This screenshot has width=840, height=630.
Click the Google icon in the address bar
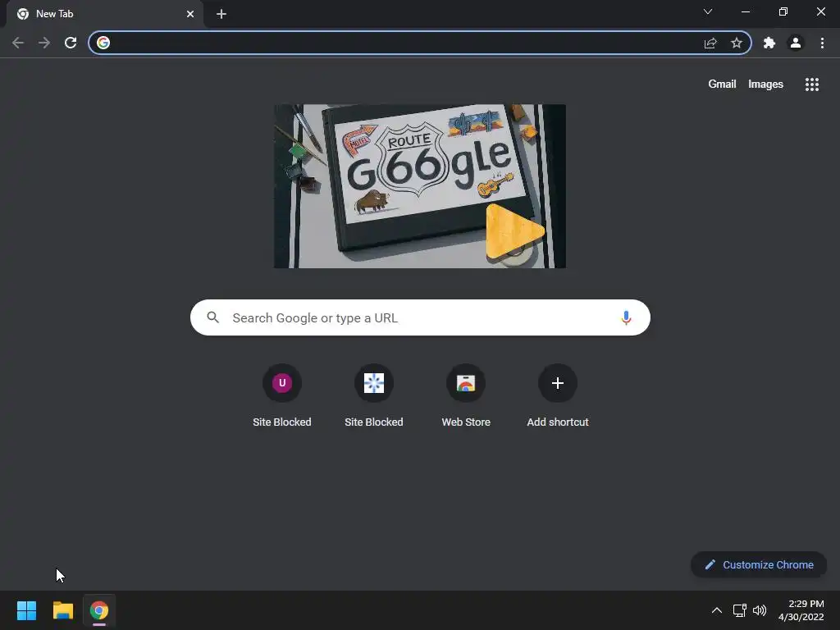pos(103,43)
